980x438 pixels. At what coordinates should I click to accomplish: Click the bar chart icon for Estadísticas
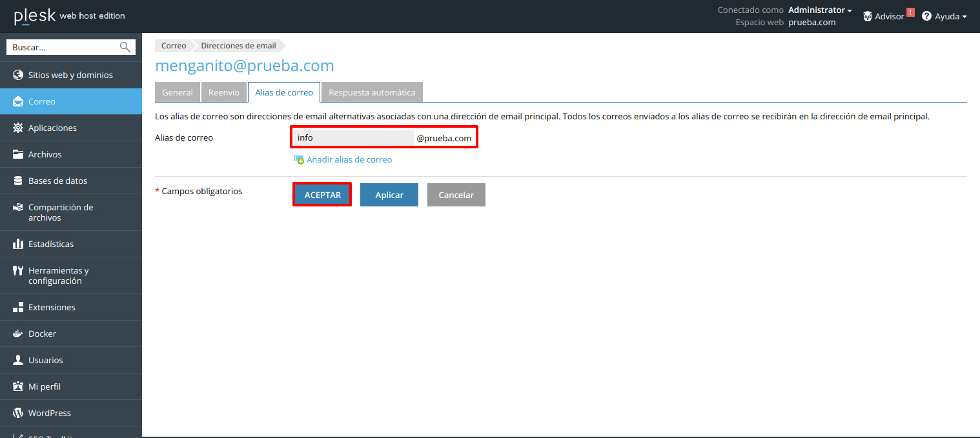pos(18,244)
